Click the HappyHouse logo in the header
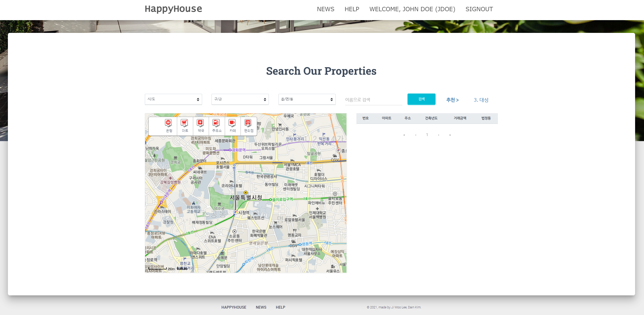The image size is (644, 315). point(173,9)
